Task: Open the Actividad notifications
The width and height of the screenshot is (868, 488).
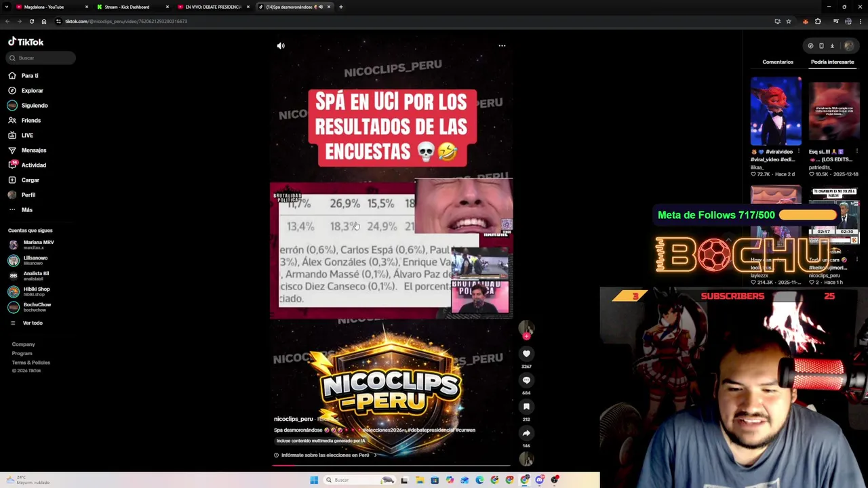Action: pos(27,165)
